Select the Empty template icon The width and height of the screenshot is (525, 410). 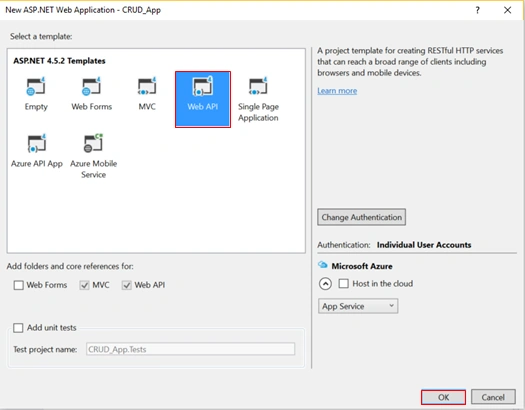click(36, 86)
